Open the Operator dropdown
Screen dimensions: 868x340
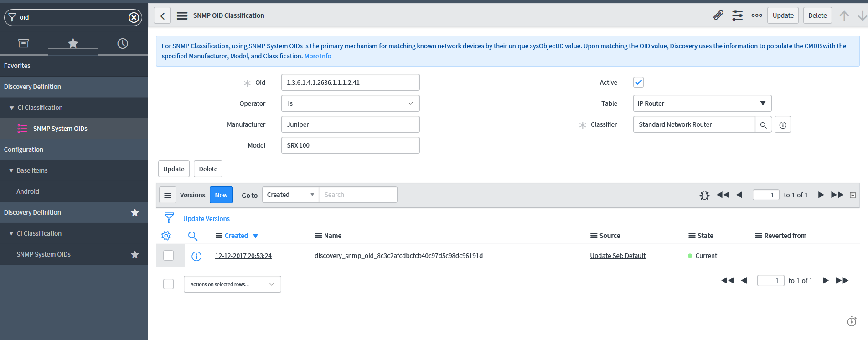(350, 103)
